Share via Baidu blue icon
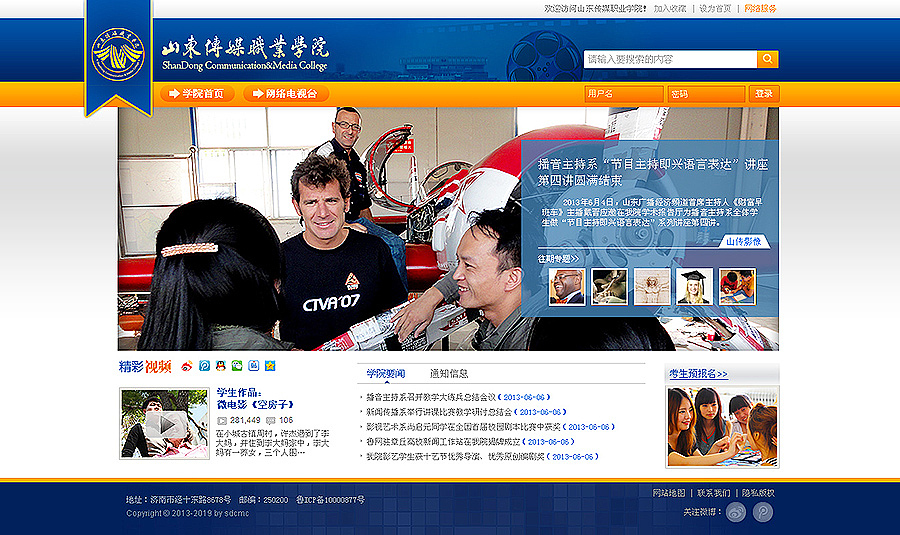This screenshot has width=900, height=535. pyautogui.click(x=254, y=366)
